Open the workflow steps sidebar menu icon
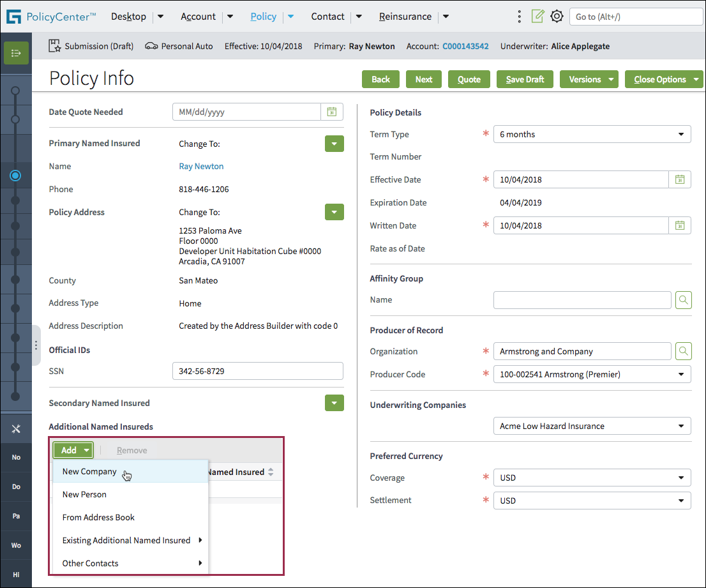 pyautogui.click(x=15, y=53)
